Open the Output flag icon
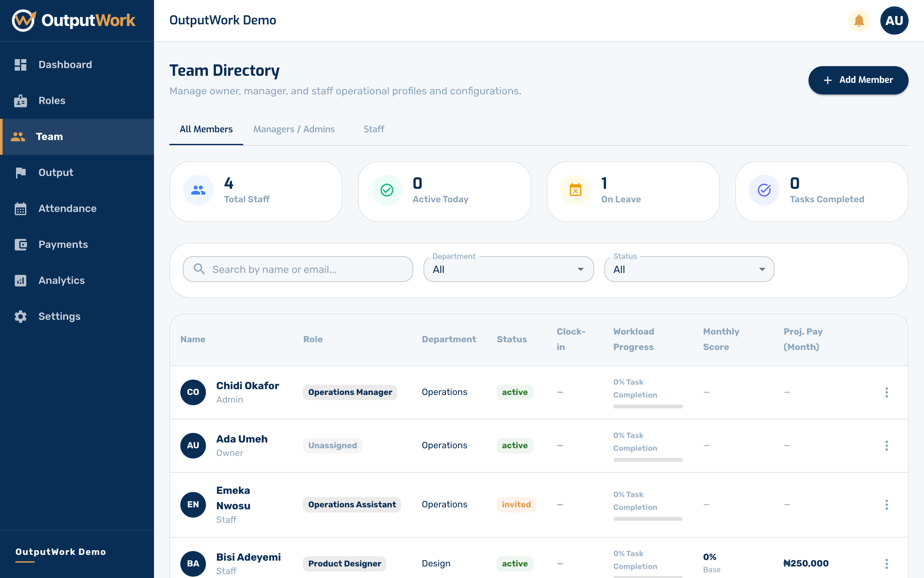Image resolution: width=924 pixels, height=578 pixels. click(x=21, y=172)
